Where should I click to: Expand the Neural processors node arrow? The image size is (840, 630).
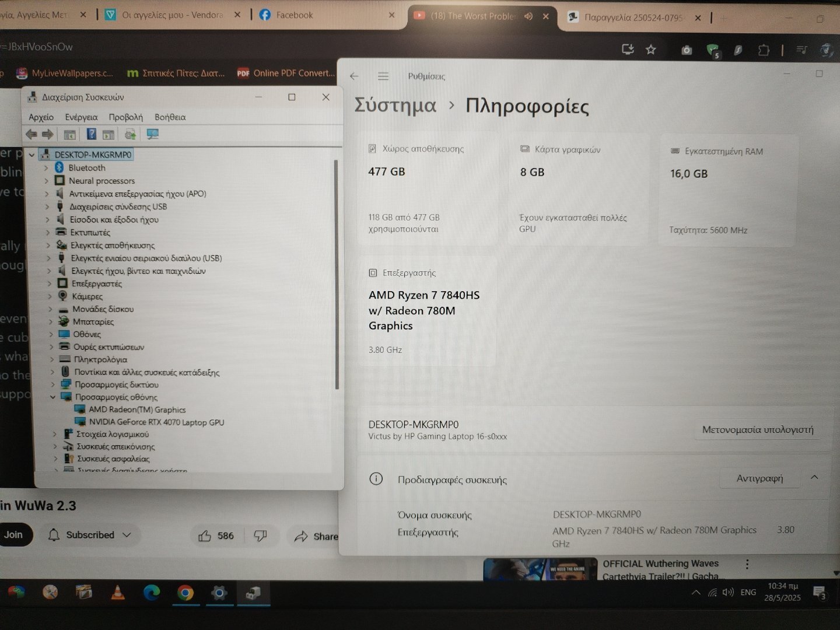pyautogui.click(x=46, y=181)
